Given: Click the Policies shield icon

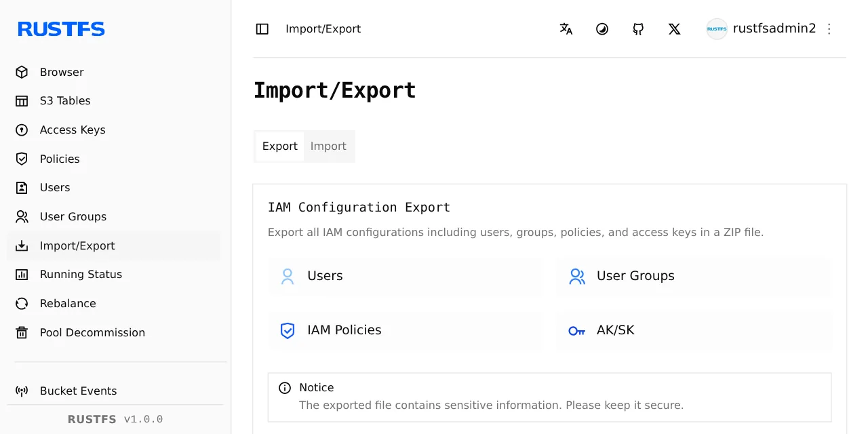Looking at the screenshot, I should 22,159.
